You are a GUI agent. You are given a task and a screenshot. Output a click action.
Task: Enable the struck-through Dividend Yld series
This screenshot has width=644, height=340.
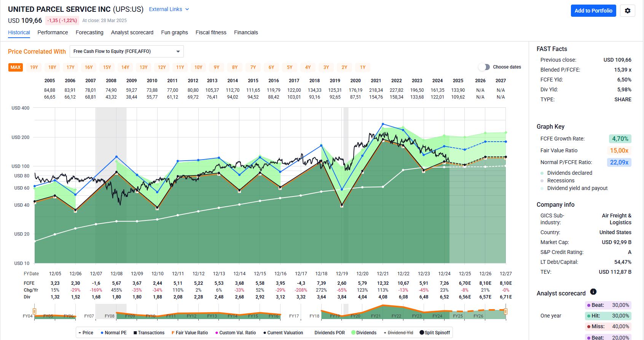(398, 333)
